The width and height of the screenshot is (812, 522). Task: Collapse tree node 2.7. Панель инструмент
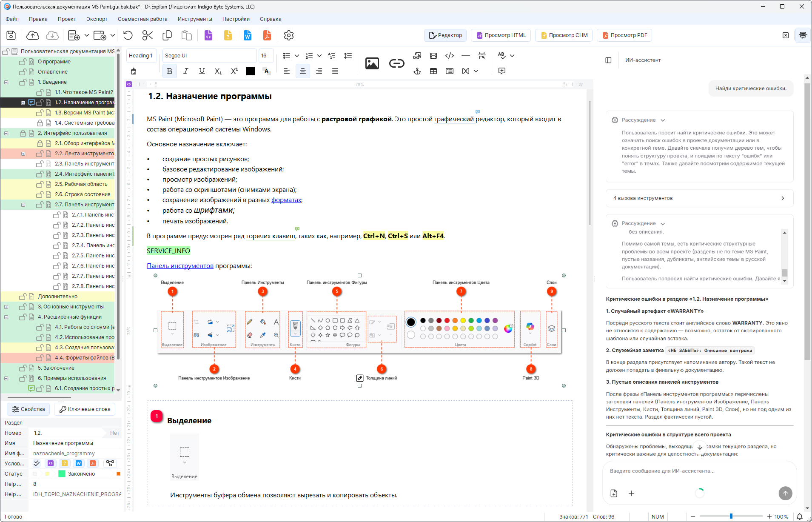[x=23, y=205]
